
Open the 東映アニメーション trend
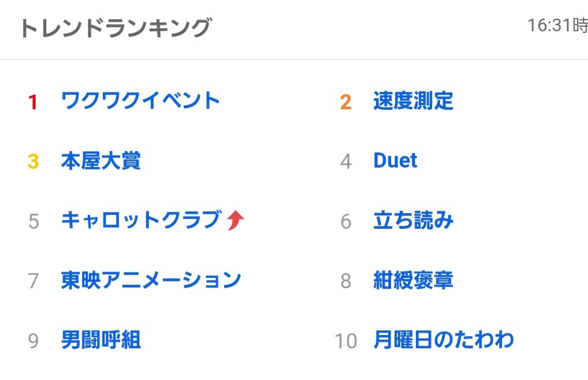[x=151, y=280]
